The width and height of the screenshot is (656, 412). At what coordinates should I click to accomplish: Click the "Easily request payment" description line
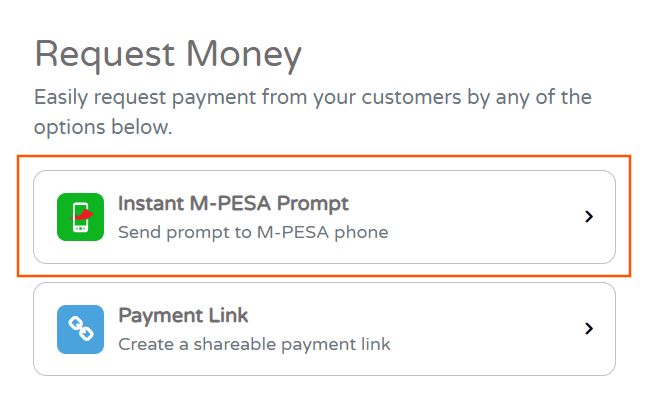pyautogui.click(x=312, y=99)
